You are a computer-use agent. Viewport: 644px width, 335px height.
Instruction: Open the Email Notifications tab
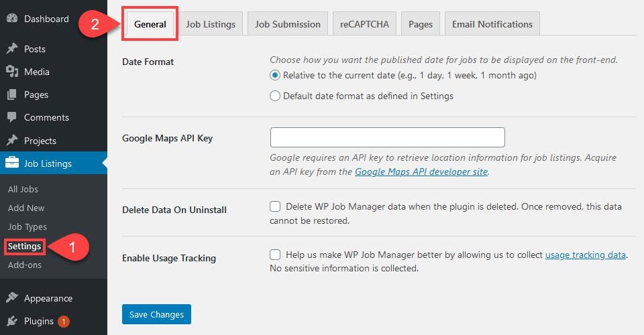(492, 24)
